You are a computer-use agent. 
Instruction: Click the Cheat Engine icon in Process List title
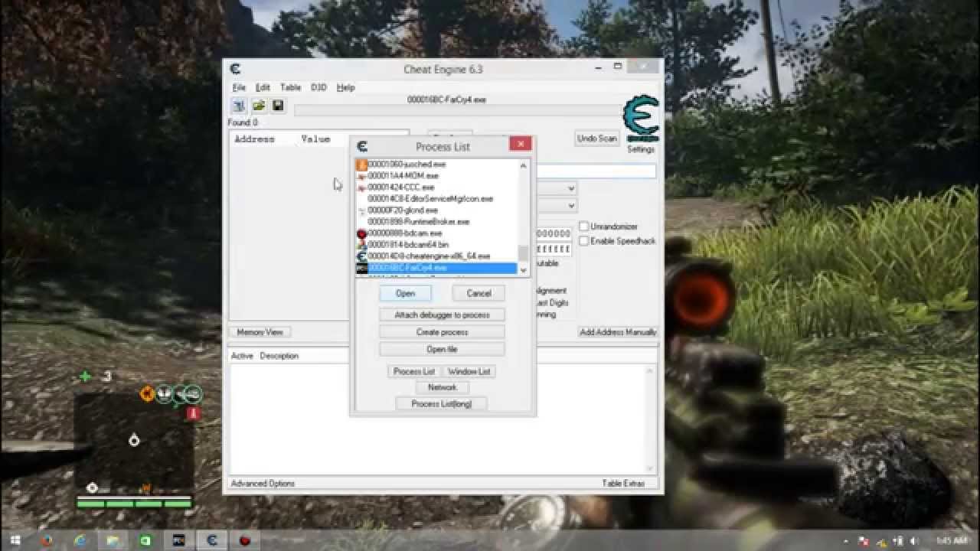tap(362, 146)
